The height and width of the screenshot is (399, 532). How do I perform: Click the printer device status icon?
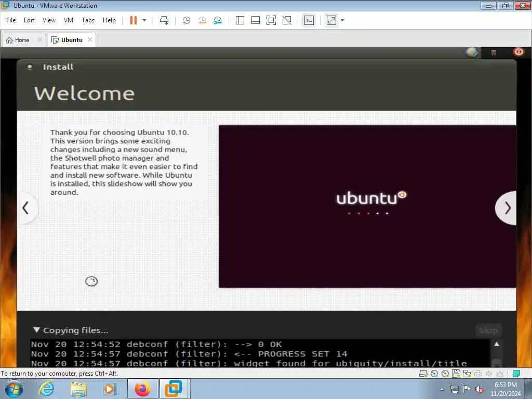[x=478, y=374]
